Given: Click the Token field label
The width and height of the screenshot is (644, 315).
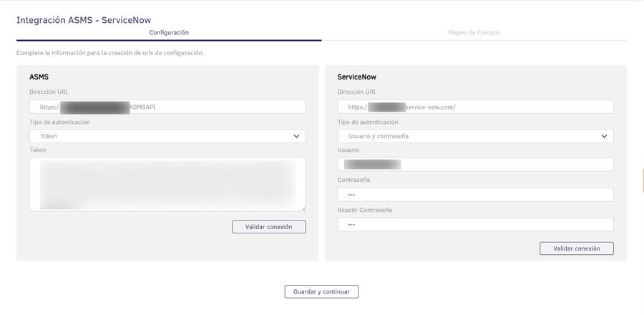Looking at the screenshot, I should click(38, 150).
